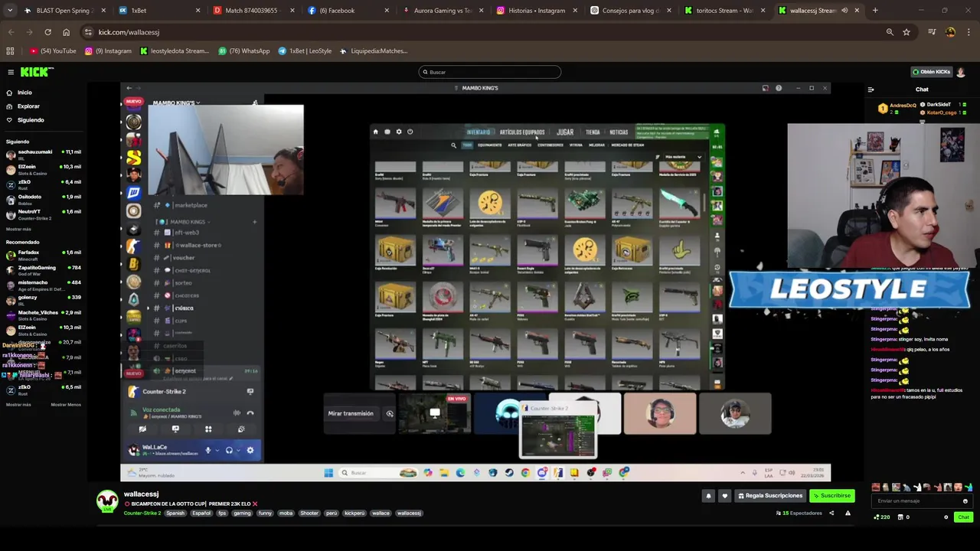
Task: Click the report warning triangle icon
Action: [848, 513]
